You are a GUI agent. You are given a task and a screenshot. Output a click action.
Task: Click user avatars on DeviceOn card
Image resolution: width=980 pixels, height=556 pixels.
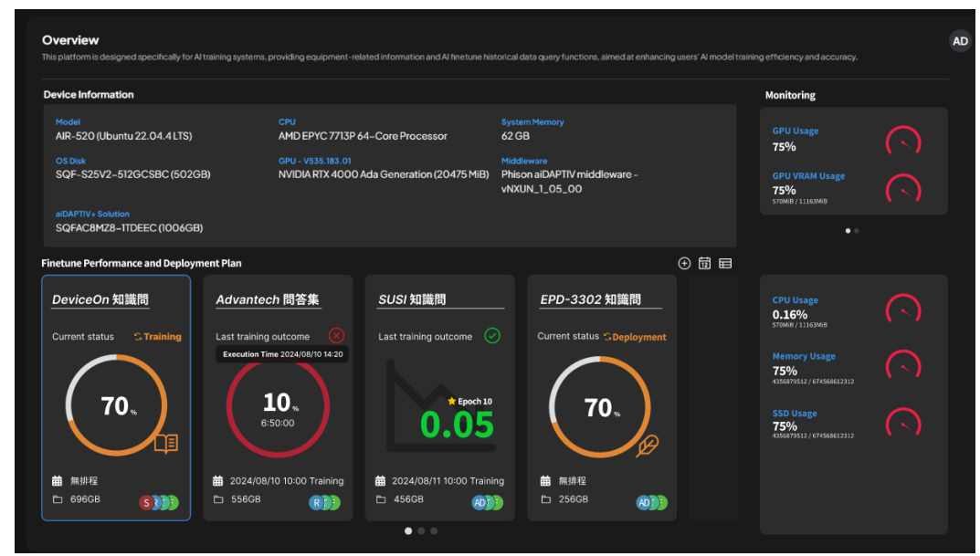click(159, 502)
